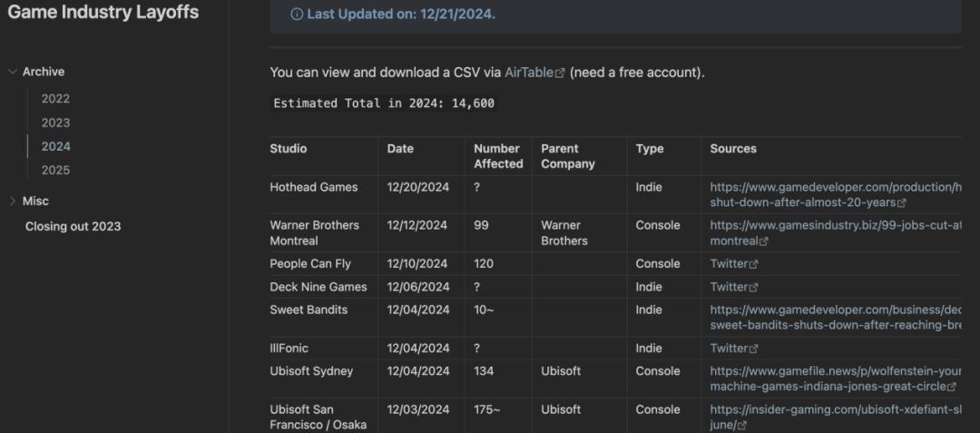
Task: Open Closing out 2023 page
Action: click(73, 226)
